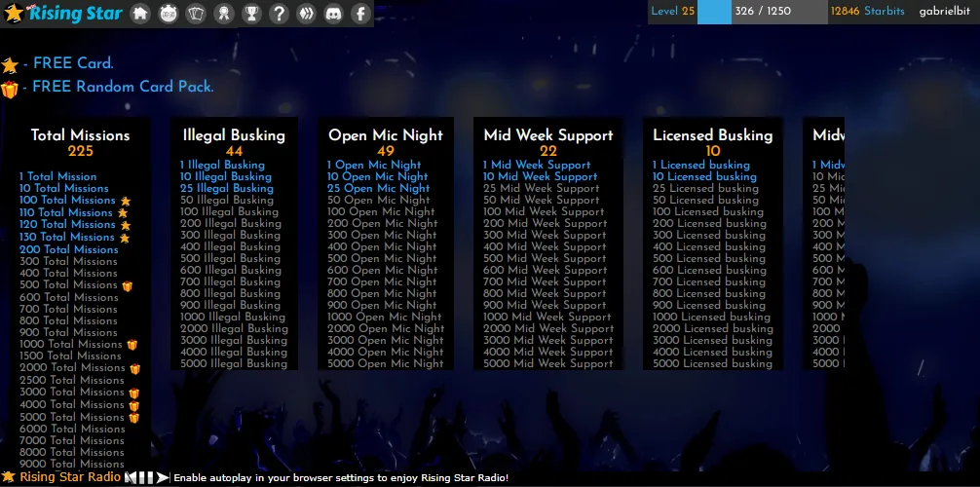The height and width of the screenshot is (487, 980).
Task: Click '1000 Open Mic Night' row
Action: 385,317
